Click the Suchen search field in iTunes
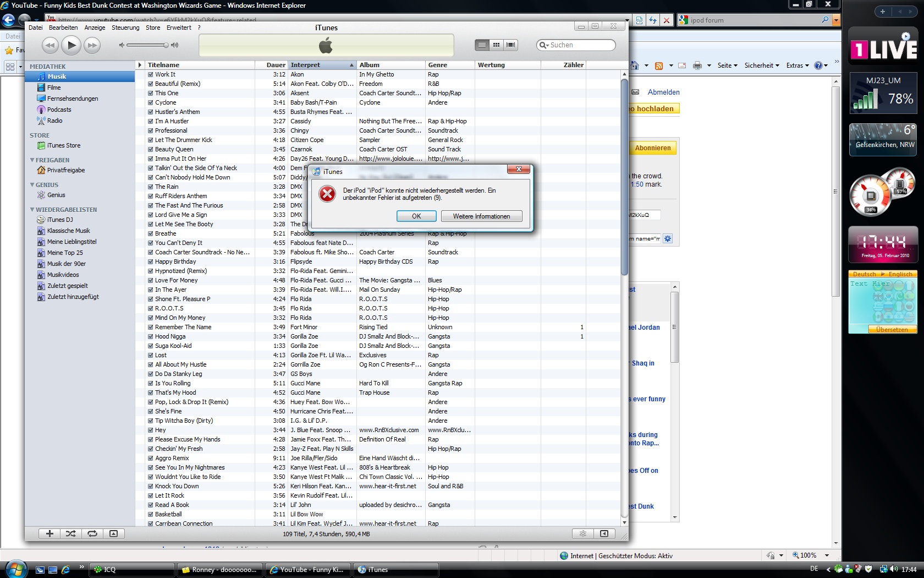924x578 pixels. [x=576, y=45]
